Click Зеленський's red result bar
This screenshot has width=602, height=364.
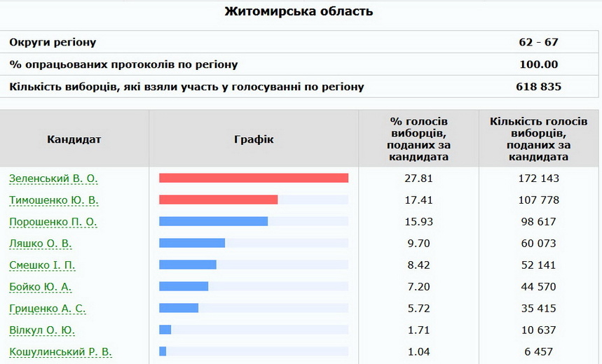click(253, 178)
